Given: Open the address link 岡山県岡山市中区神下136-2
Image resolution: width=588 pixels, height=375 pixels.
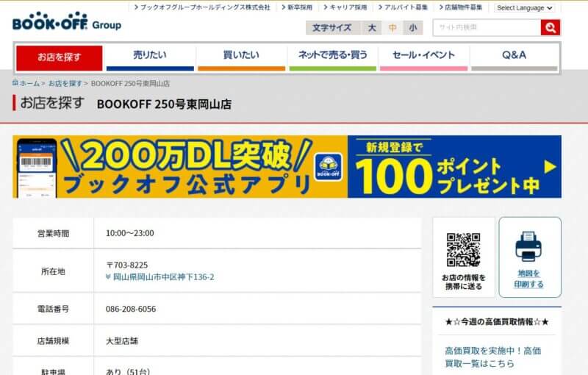Looking at the screenshot, I should (163, 277).
